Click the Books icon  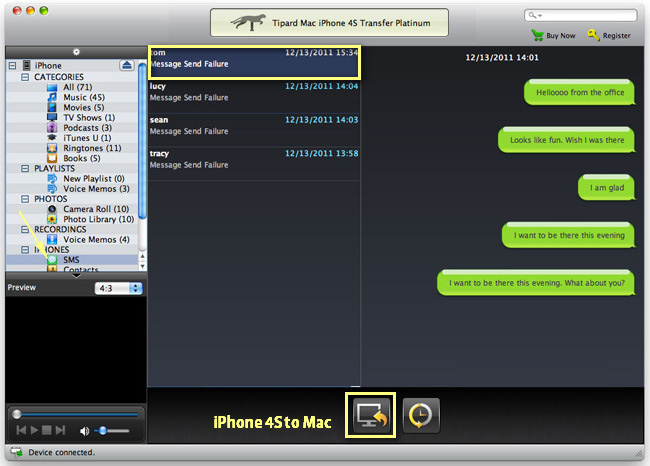pos(52,158)
